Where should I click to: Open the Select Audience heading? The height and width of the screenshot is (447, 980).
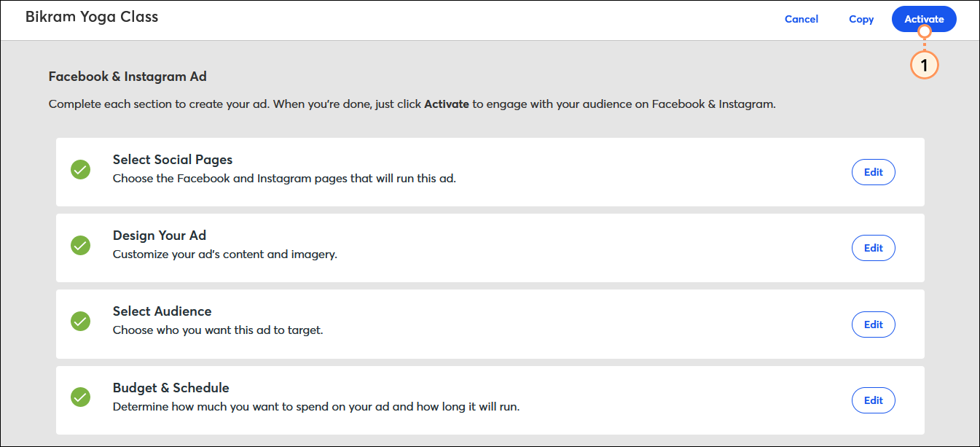162,311
